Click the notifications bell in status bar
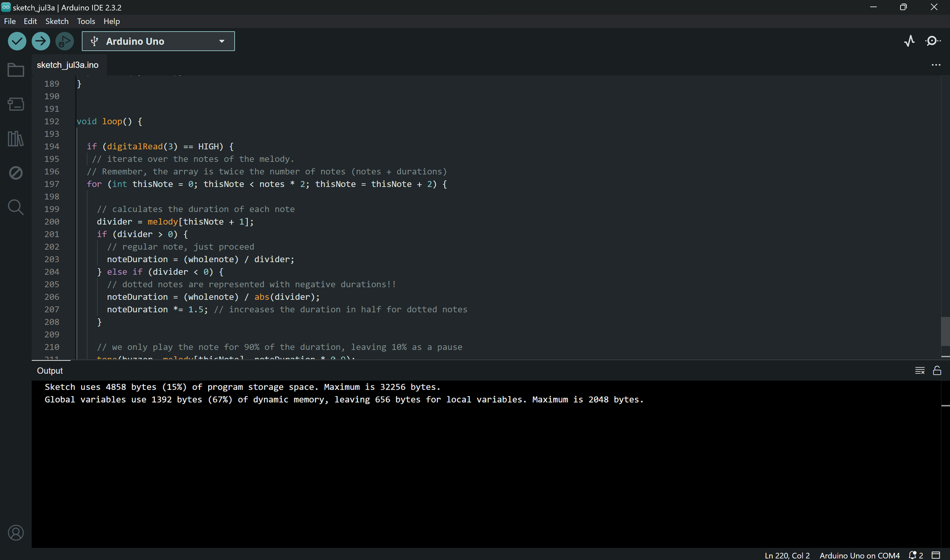The image size is (950, 560). (x=913, y=555)
